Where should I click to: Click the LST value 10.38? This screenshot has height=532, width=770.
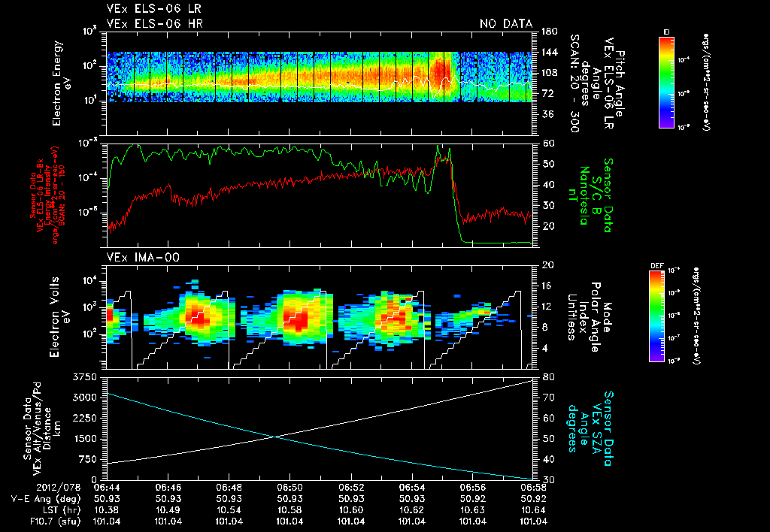pyautogui.click(x=107, y=510)
